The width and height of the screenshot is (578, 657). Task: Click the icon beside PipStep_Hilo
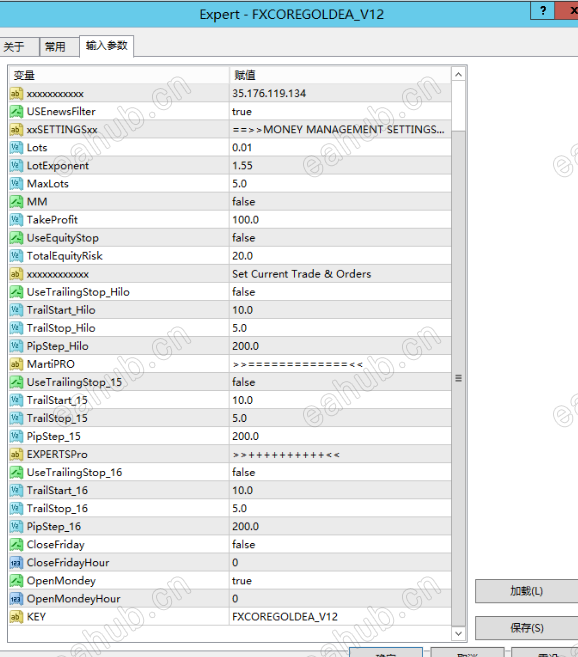(16, 346)
